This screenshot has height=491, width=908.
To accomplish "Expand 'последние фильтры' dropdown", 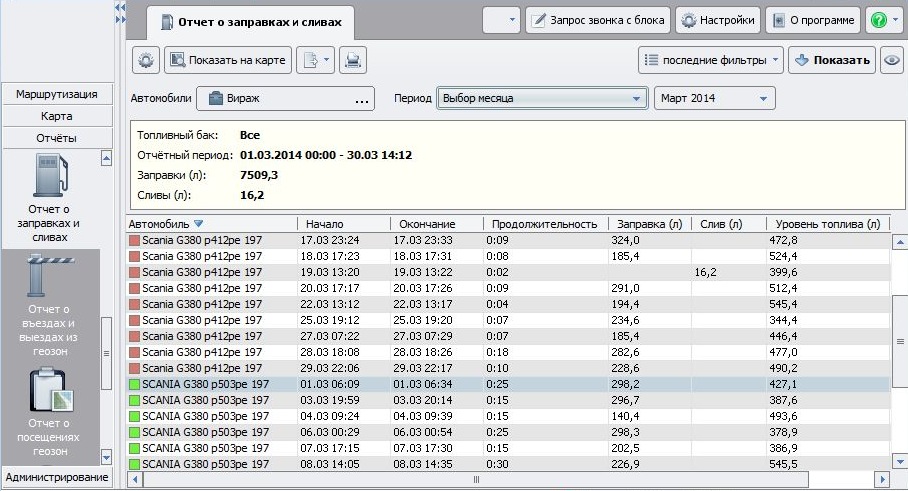I will (x=711, y=60).
